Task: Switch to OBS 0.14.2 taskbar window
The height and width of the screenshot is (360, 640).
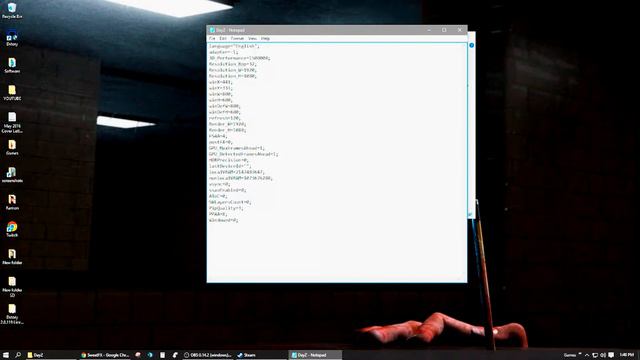Action: [x=207, y=355]
